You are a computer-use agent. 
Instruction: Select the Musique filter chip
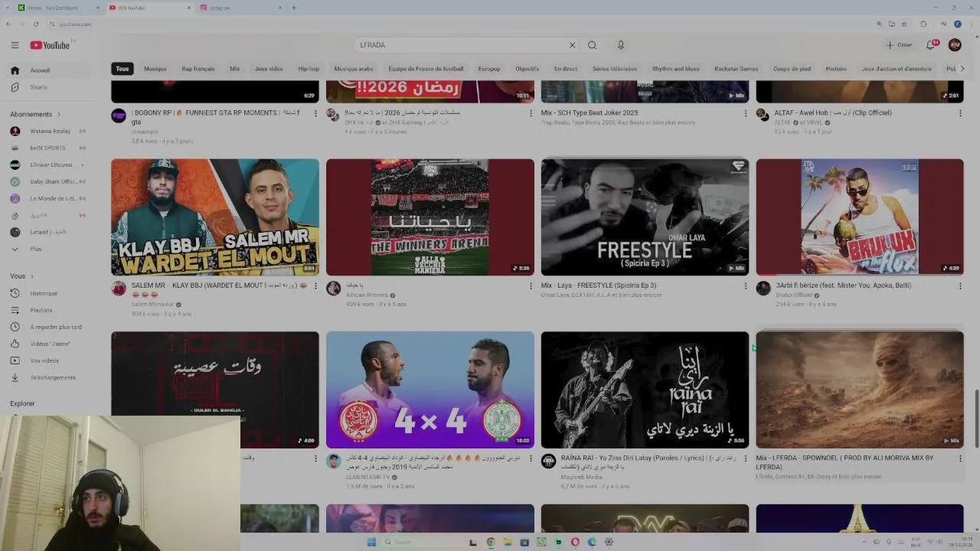[155, 69]
